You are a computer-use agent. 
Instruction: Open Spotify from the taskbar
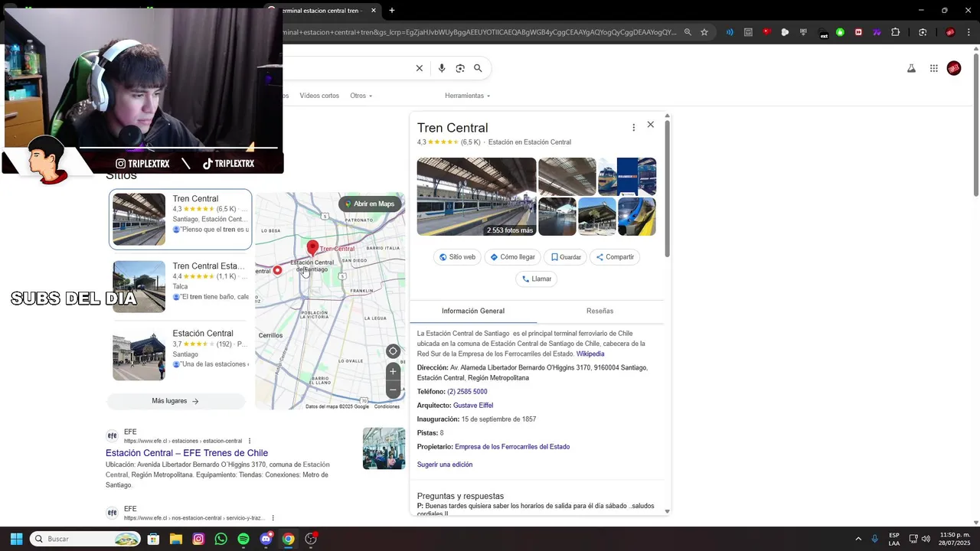tap(243, 539)
